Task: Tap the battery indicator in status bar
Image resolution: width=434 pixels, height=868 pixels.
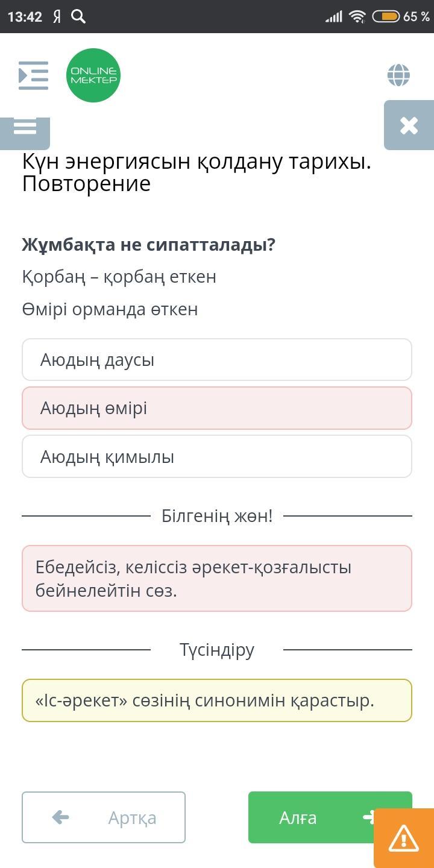Action: tap(386, 16)
